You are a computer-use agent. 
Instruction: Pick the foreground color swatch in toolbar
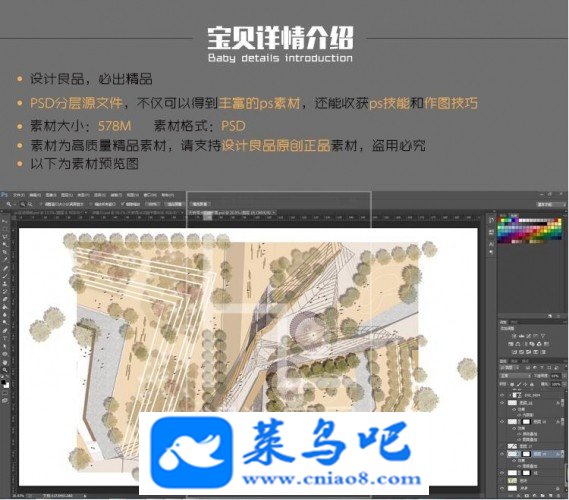pyautogui.click(x=3, y=377)
